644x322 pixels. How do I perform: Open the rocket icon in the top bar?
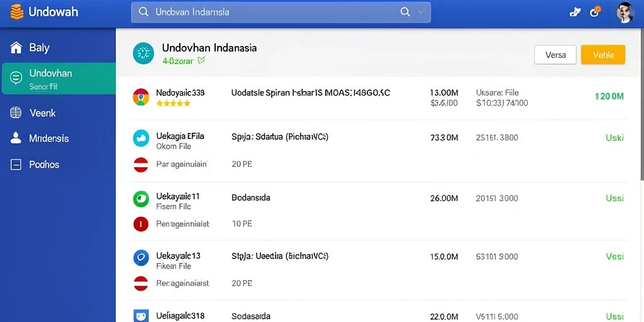pyautogui.click(x=575, y=13)
